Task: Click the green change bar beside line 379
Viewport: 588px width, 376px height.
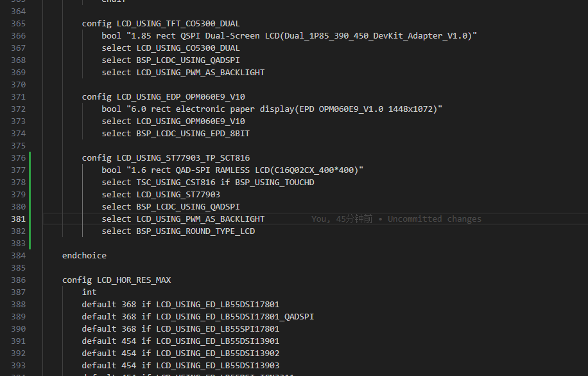Action: coord(30,195)
